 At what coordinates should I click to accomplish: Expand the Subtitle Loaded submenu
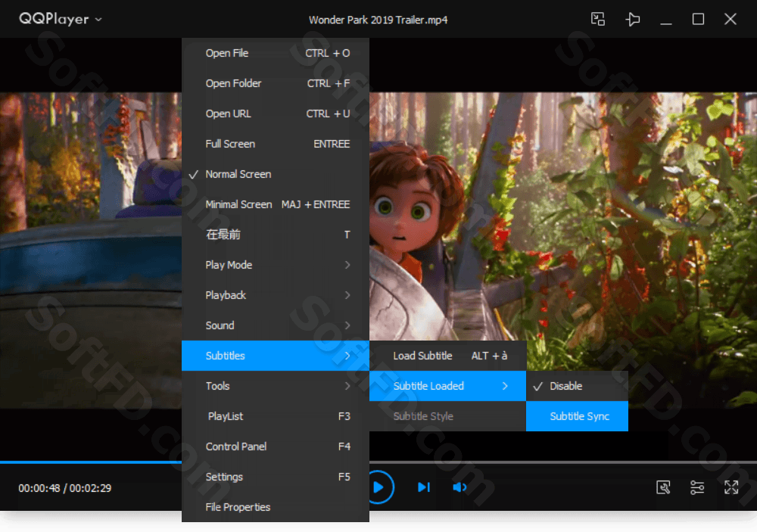pyautogui.click(x=447, y=386)
